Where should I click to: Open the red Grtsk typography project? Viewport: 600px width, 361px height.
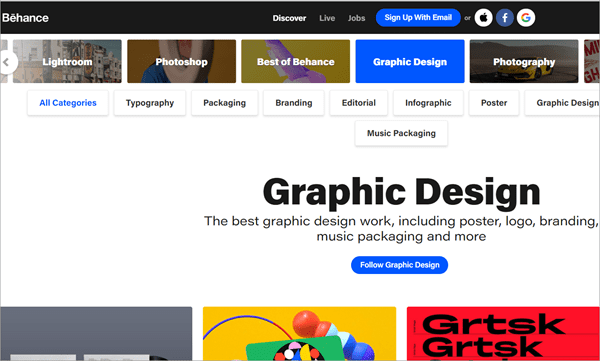point(503,333)
